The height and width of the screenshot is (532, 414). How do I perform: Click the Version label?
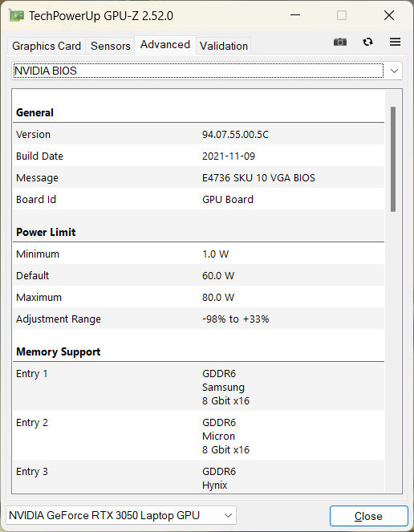coord(33,135)
